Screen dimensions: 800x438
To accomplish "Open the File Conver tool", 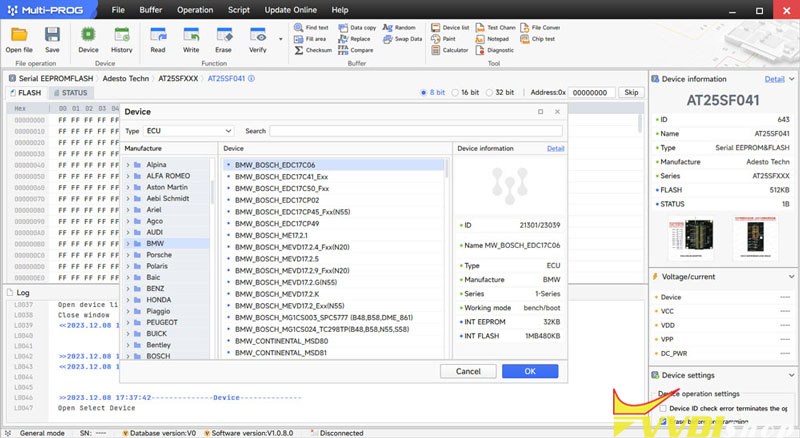I will [x=540, y=28].
